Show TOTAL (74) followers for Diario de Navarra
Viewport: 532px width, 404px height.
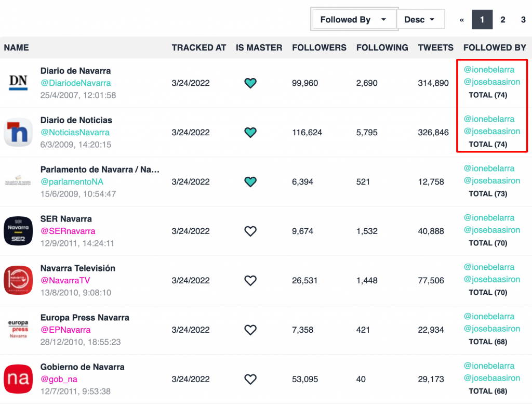(x=488, y=95)
